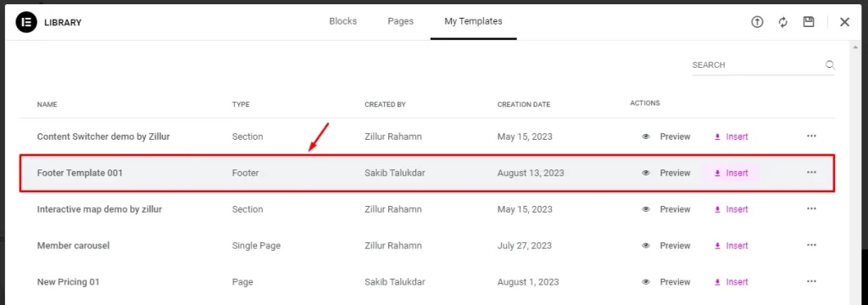Open more options for Footer Template 001

(x=811, y=173)
